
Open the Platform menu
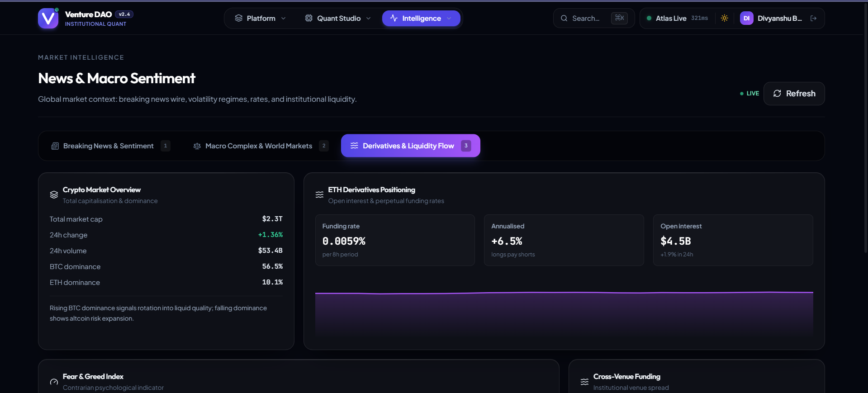pyautogui.click(x=261, y=19)
